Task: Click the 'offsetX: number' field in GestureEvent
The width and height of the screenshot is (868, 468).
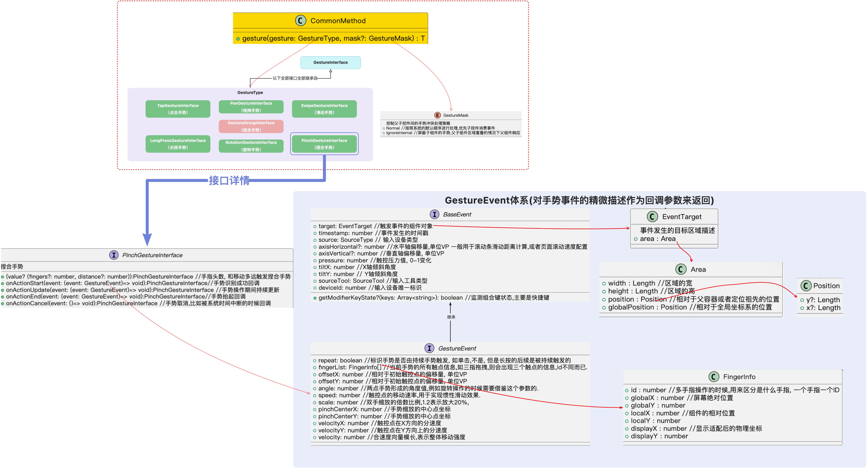Action: (x=390, y=374)
